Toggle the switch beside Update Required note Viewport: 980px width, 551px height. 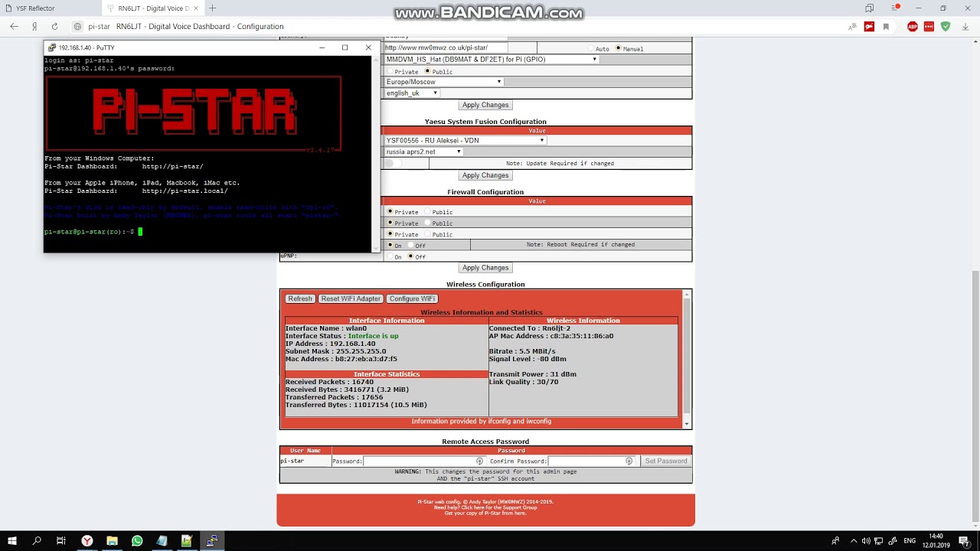[393, 163]
